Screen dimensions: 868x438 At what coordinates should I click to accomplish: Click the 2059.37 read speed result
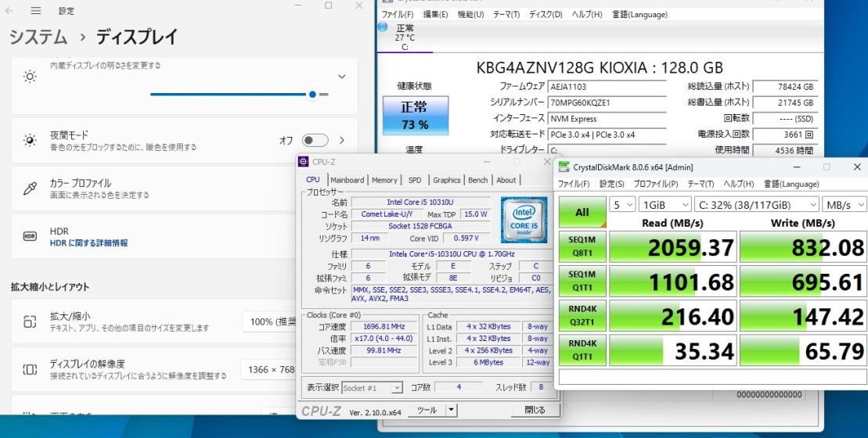(673, 246)
